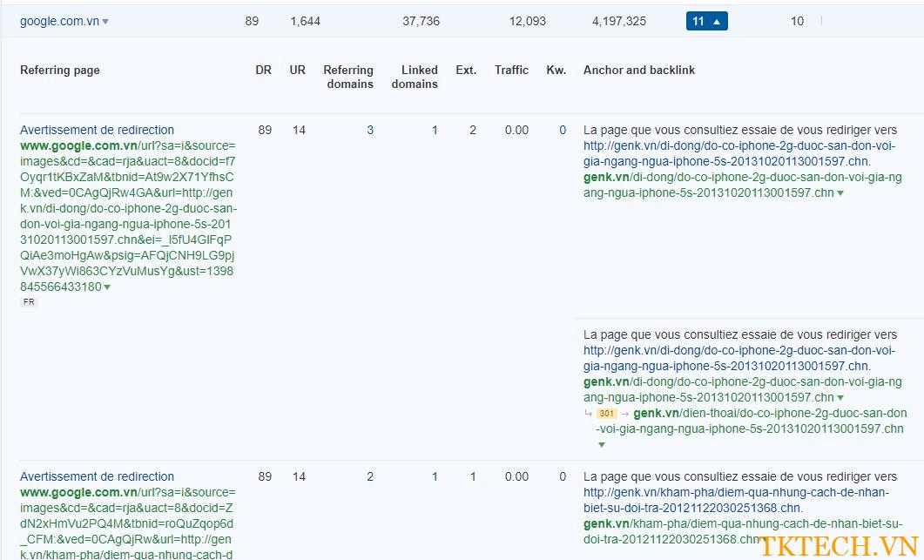Open first Avertissement de redirection page title
924x560 pixels.
tap(98, 130)
